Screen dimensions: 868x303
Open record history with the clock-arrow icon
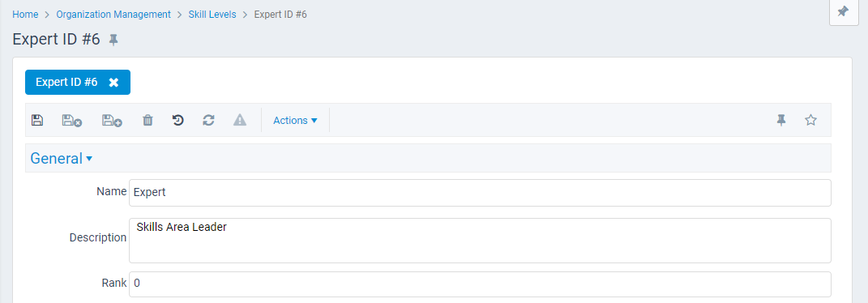click(x=177, y=120)
